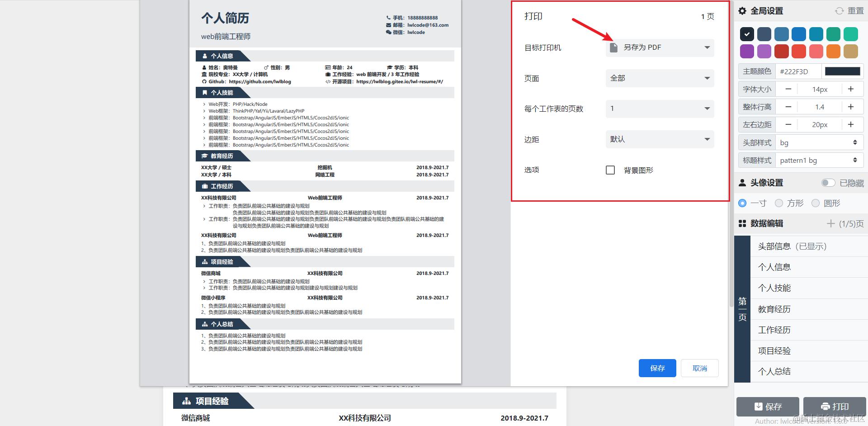Open the 目标打印机 dropdown (另存为 PDF)
Image resolution: width=868 pixels, height=426 pixels.
click(660, 47)
